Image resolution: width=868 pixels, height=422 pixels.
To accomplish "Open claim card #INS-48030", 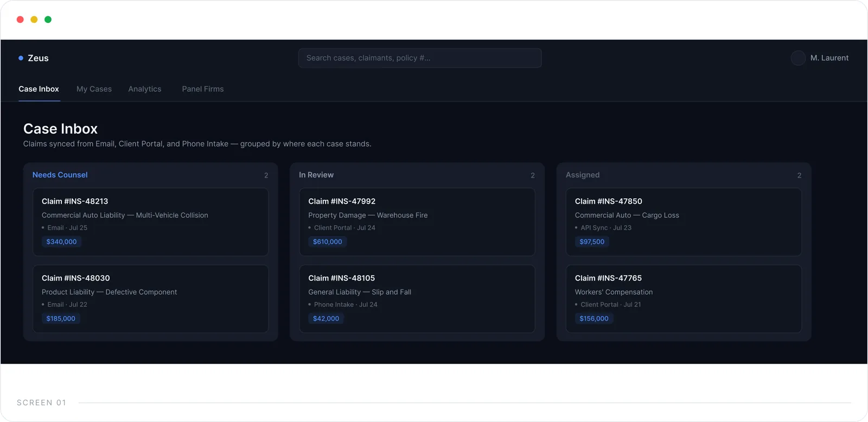I will point(151,299).
